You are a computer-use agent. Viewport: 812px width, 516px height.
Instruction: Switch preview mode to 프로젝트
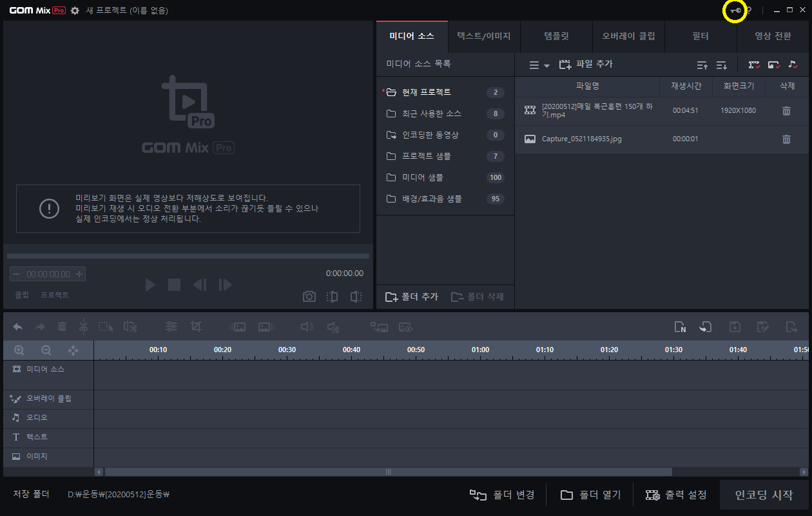tap(55, 295)
